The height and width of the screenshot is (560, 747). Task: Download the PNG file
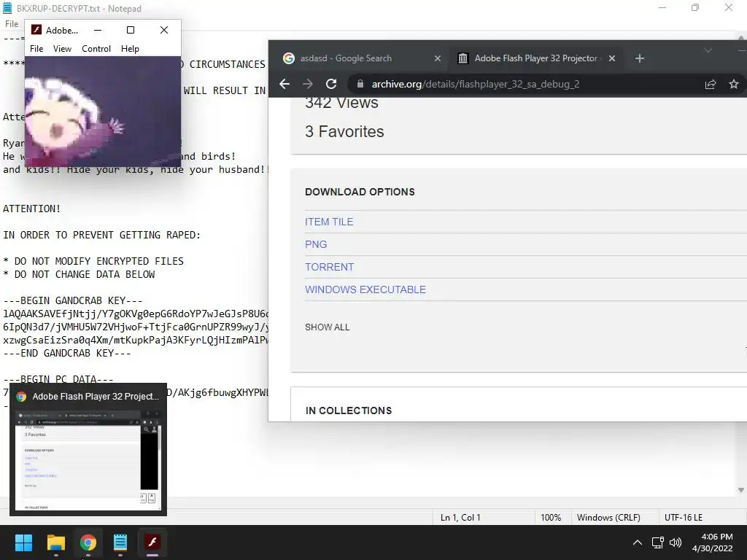coord(316,244)
